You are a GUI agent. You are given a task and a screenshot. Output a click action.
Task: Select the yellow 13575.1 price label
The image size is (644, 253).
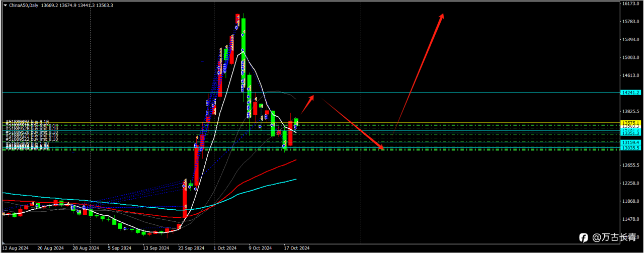pyautogui.click(x=630, y=123)
